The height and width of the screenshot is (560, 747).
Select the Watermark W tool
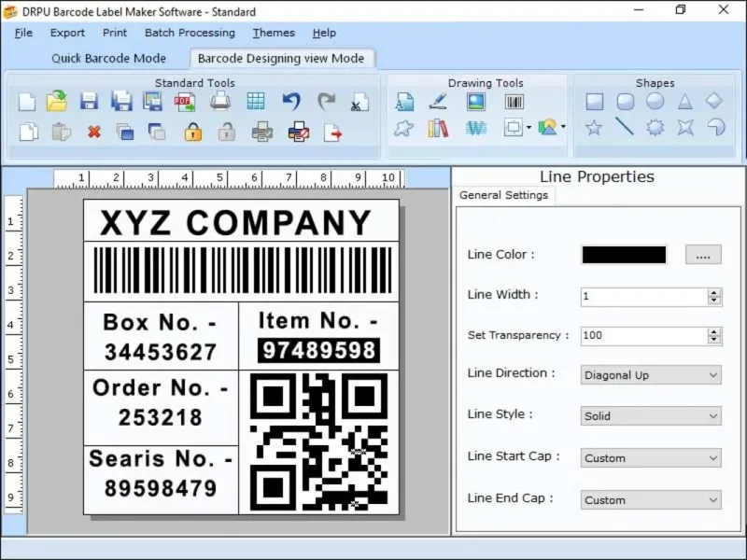pos(475,128)
